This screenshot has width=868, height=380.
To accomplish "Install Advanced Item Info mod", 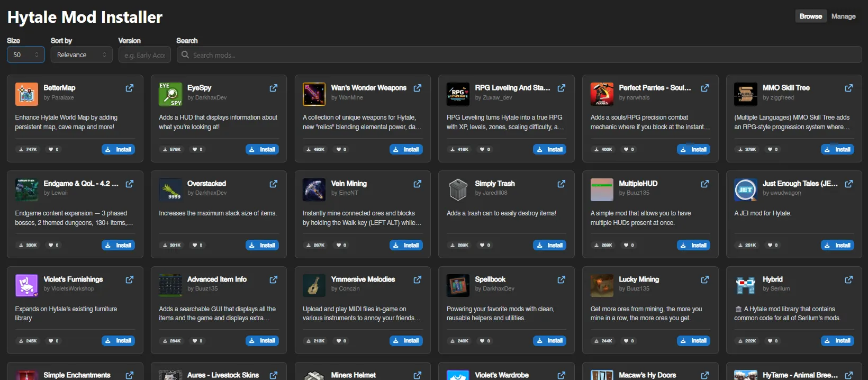I will coord(262,341).
